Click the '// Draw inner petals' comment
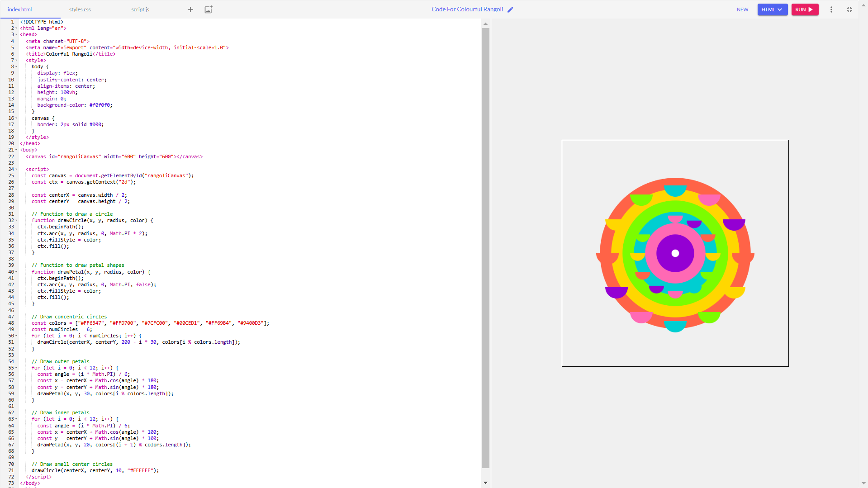 [61, 412]
